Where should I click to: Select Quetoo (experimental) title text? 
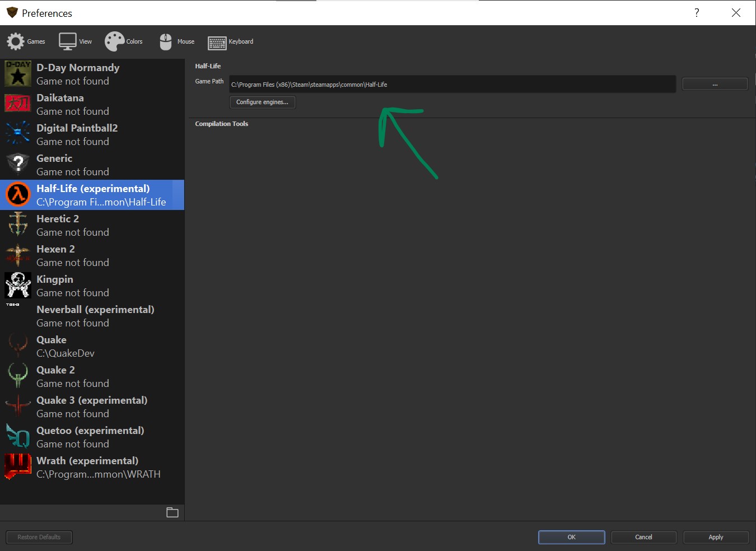pos(90,431)
